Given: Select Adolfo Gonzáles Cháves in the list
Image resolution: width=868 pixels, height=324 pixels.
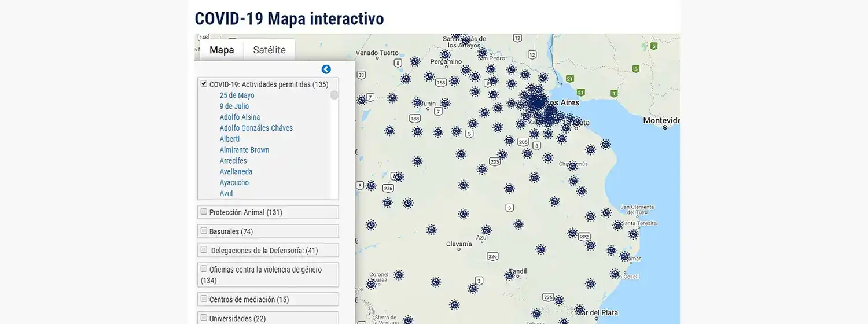Looking at the screenshot, I should [256, 128].
